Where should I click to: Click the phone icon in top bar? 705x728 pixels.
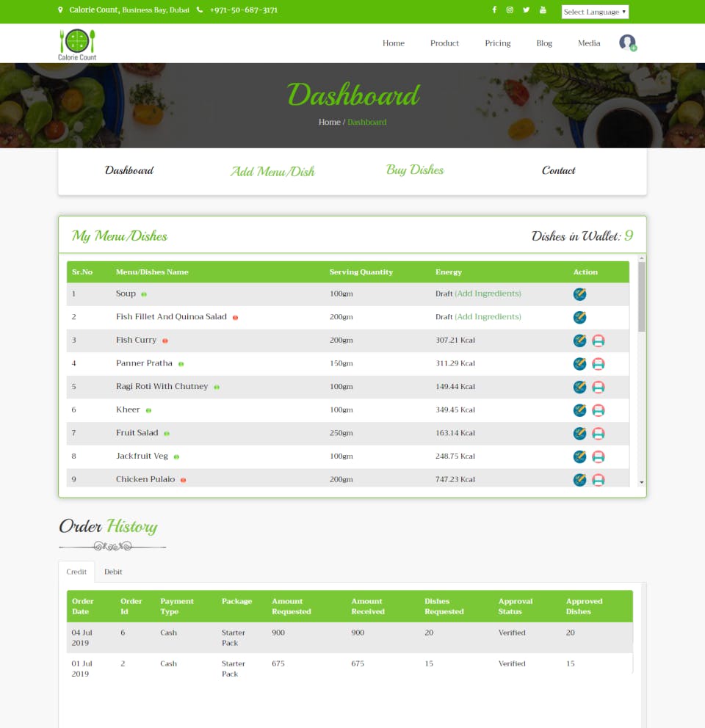[199, 10]
